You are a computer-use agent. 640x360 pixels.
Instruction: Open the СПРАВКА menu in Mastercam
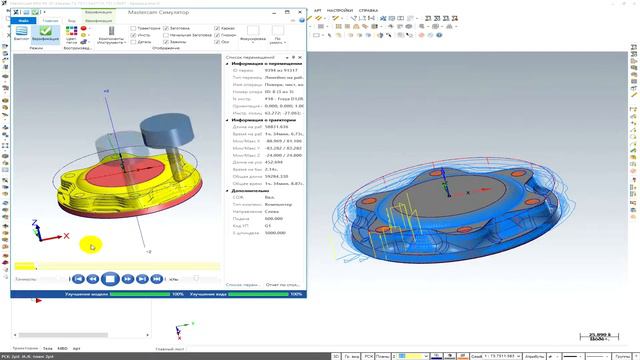pos(368,10)
